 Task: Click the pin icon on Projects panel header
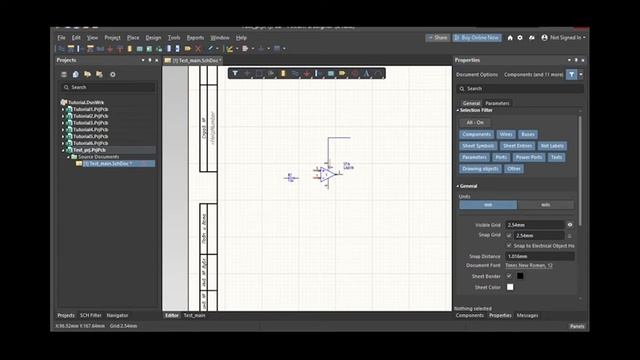150,60
